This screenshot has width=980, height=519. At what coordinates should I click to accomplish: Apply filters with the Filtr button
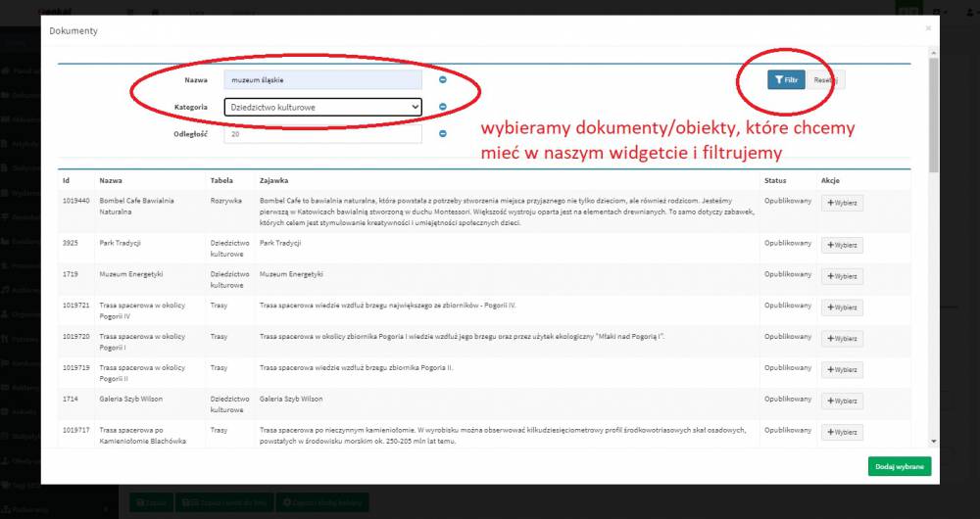(x=786, y=79)
